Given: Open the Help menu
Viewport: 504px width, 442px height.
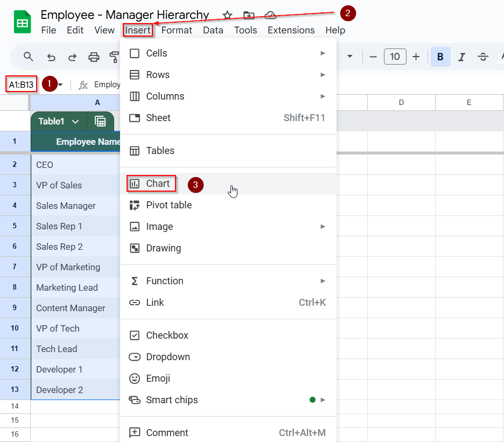Looking at the screenshot, I should coord(335,30).
